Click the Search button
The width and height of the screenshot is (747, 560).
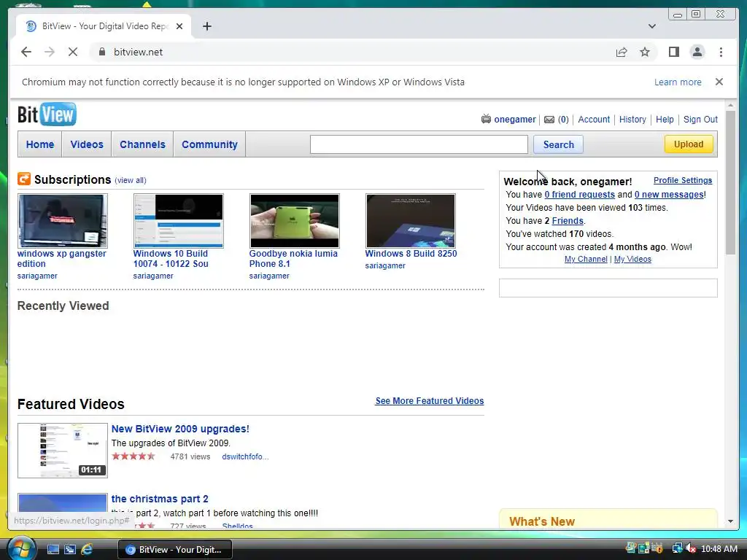558,144
